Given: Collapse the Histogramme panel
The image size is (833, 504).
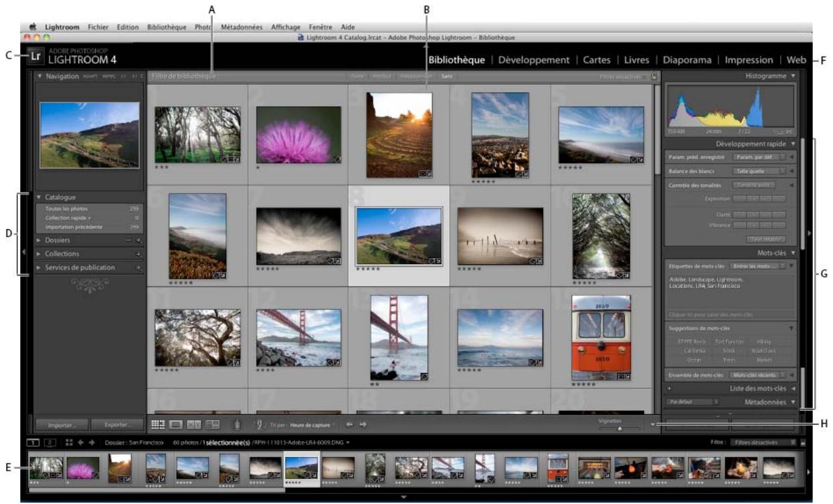Looking at the screenshot, I should (793, 76).
